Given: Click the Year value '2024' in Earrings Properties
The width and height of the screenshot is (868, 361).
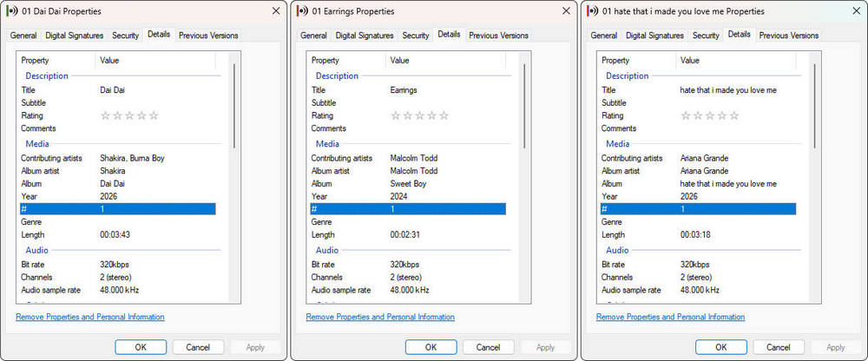Looking at the screenshot, I should coord(398,197).
